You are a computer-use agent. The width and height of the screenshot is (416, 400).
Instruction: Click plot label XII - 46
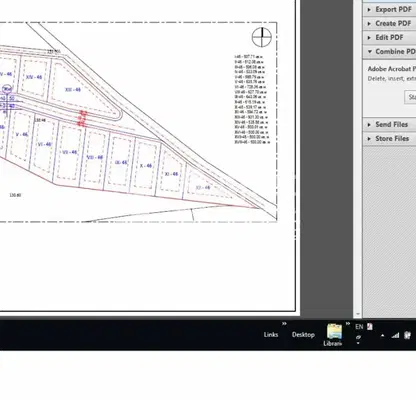pyautogui.click(x=203, y=187)
